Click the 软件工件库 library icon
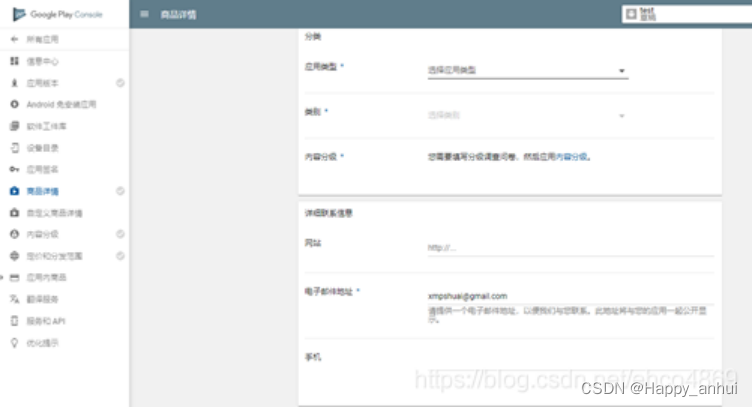 pyautogui.click(x=14, y=126)
